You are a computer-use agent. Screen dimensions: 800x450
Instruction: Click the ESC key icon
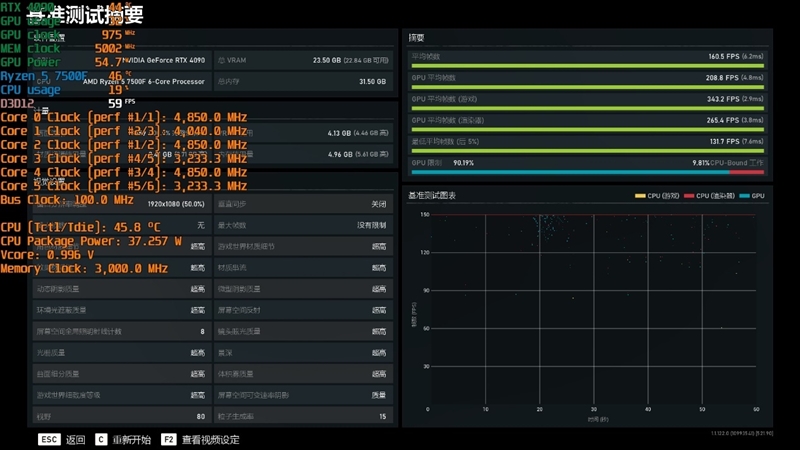[49, 439]
